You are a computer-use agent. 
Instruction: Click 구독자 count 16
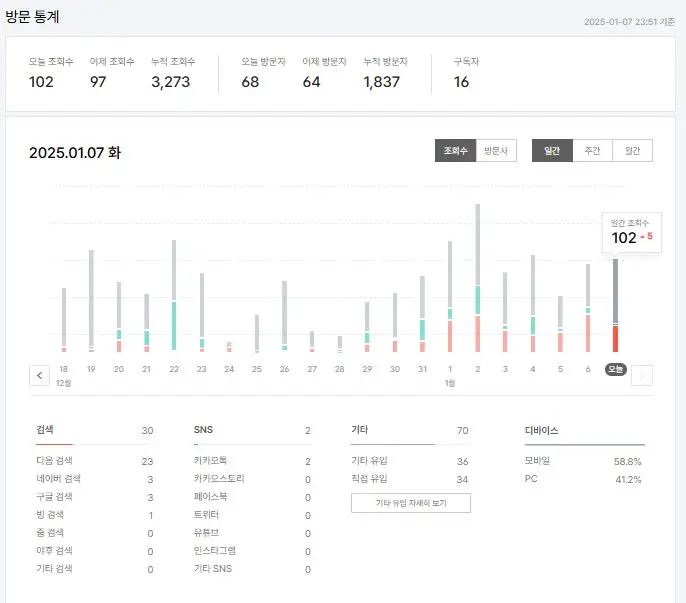coord(461,82)
